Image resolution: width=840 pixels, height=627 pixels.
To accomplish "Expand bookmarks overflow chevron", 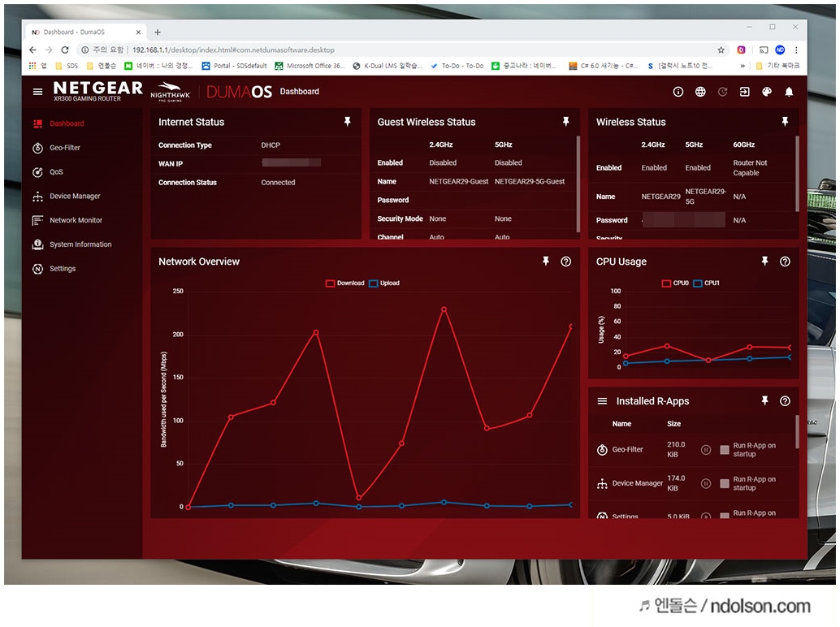I will (743, 66).
